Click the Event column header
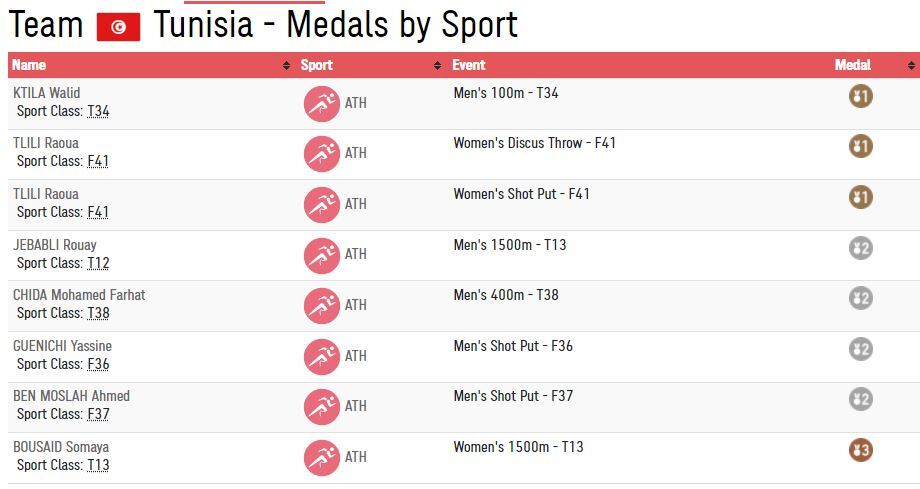The image size is (920, 489). (469, 65)
